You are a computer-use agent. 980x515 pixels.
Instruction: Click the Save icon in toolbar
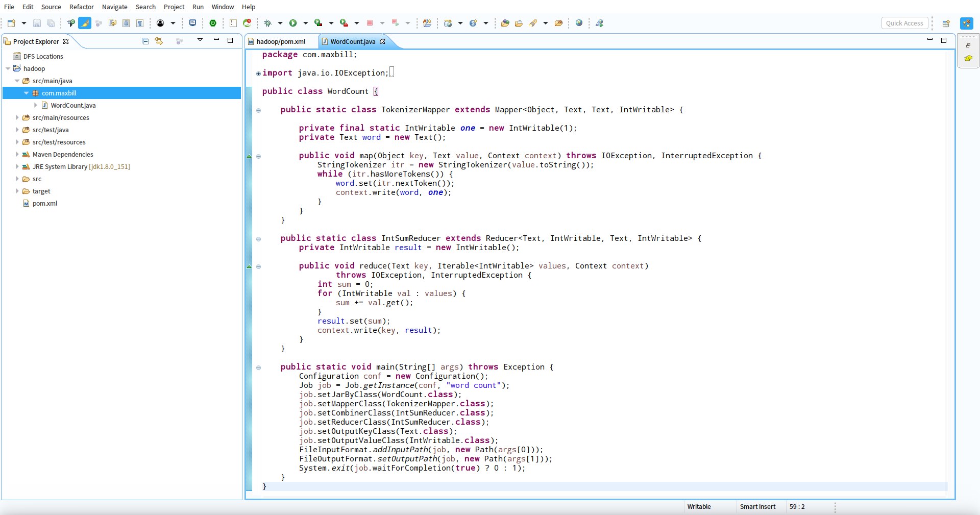[x=37, y=23]
